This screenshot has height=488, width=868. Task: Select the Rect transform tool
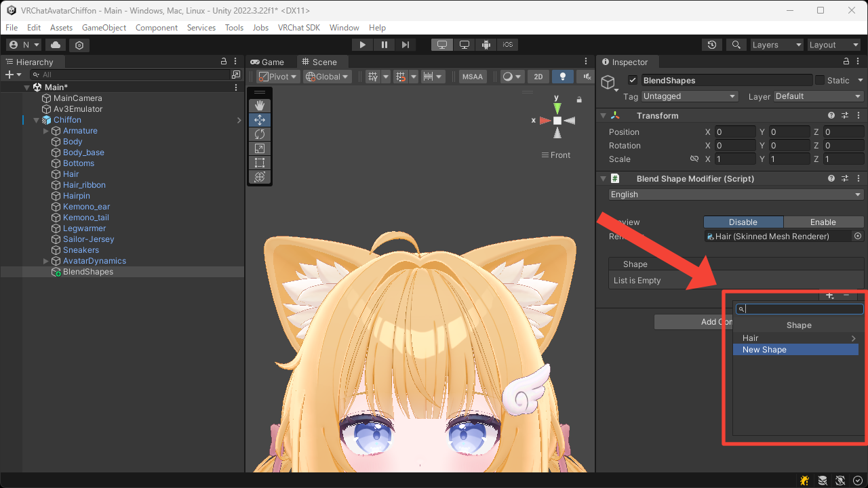[x=259, y=163]
